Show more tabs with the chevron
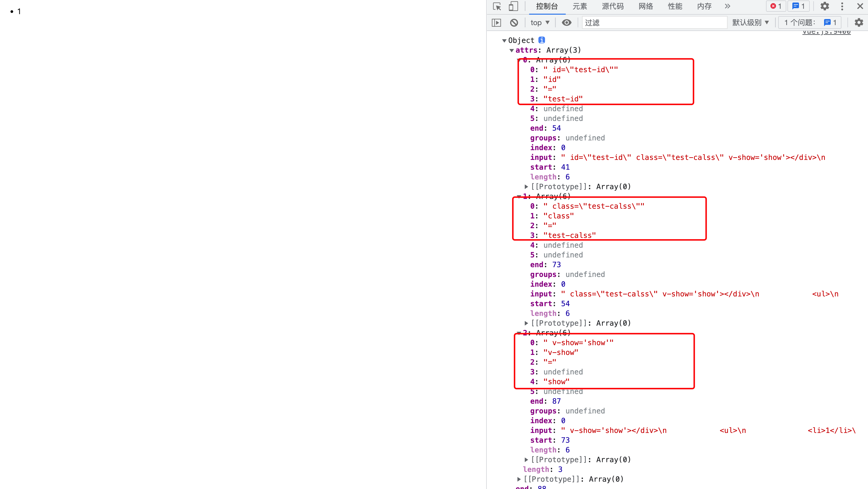Image resolution: width=868 pixels, height=489 pixels. coord(727,6)
